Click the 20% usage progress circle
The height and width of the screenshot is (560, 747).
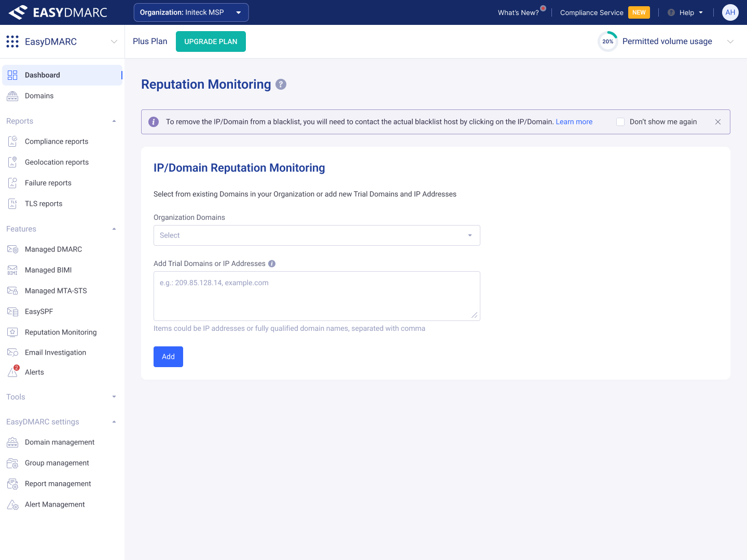pyautogui.click(x=608, y=41)
